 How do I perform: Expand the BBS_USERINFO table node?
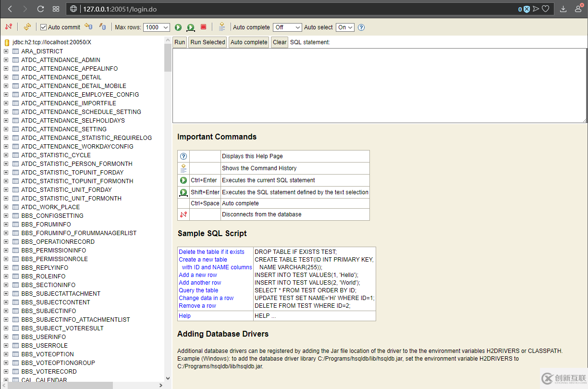tap(6, 337)
